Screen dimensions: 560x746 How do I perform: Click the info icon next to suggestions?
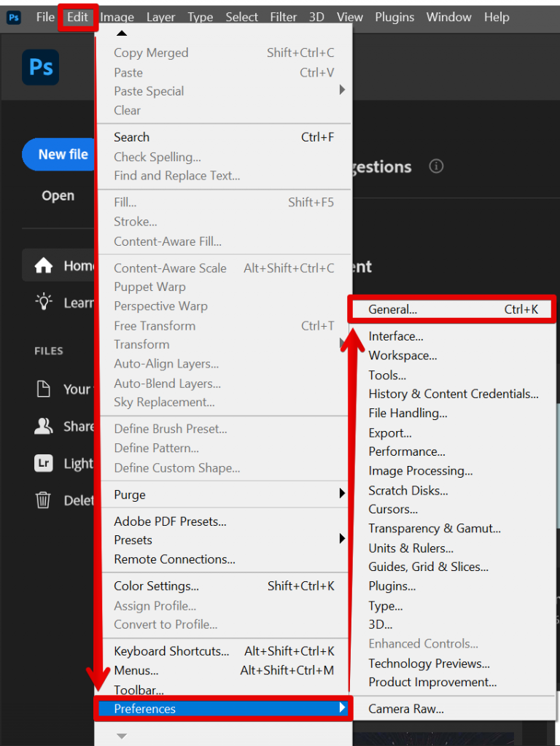point(436,166)
